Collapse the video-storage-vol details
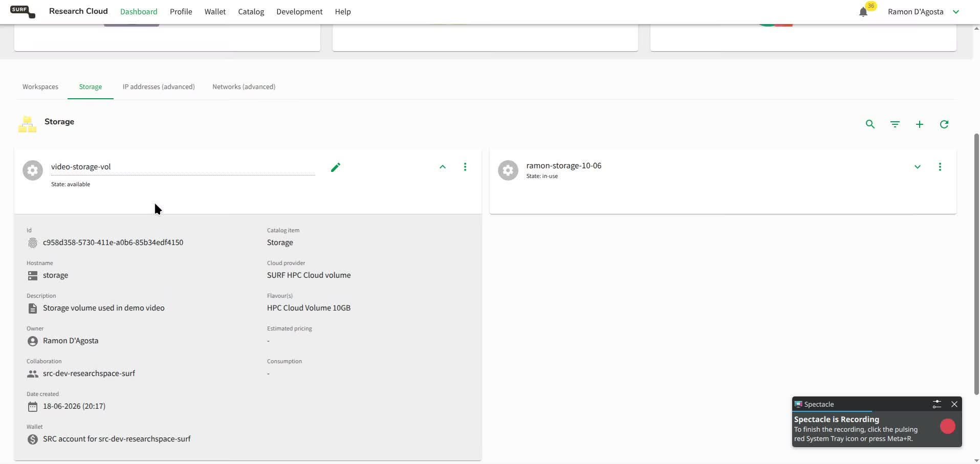This screenshot has height=464, width=980. [443, 167]
